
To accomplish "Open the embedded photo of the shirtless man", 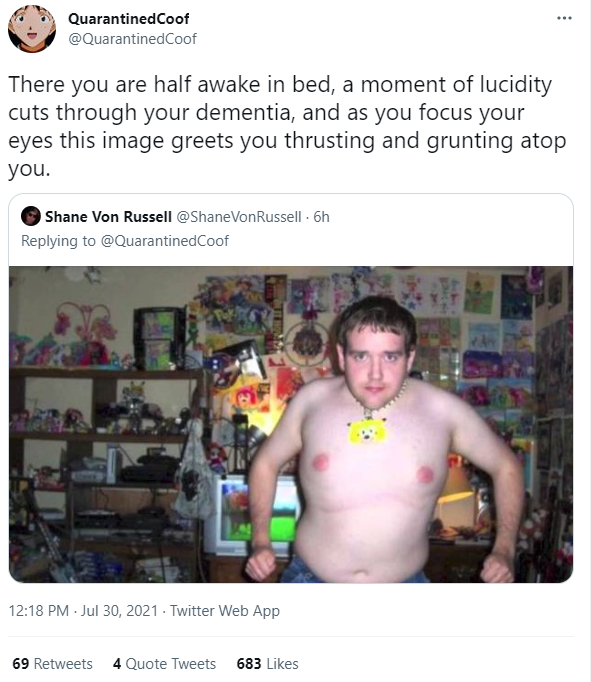I will click(291, 424).
